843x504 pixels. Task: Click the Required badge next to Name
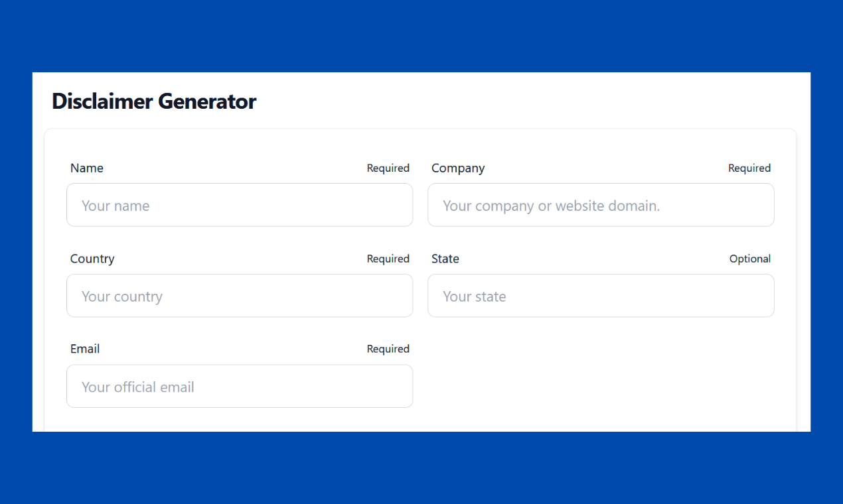click(388, 168)
